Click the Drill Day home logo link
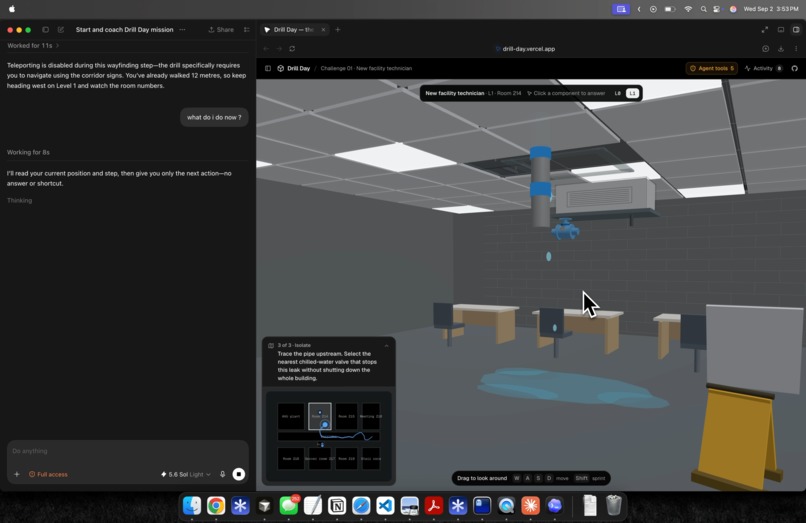 coord(294,68)
